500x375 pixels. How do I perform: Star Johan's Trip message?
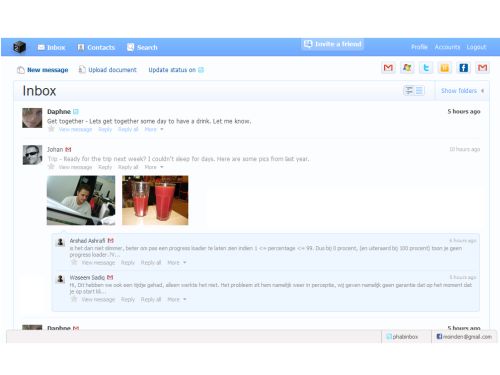tap(51, 167)
